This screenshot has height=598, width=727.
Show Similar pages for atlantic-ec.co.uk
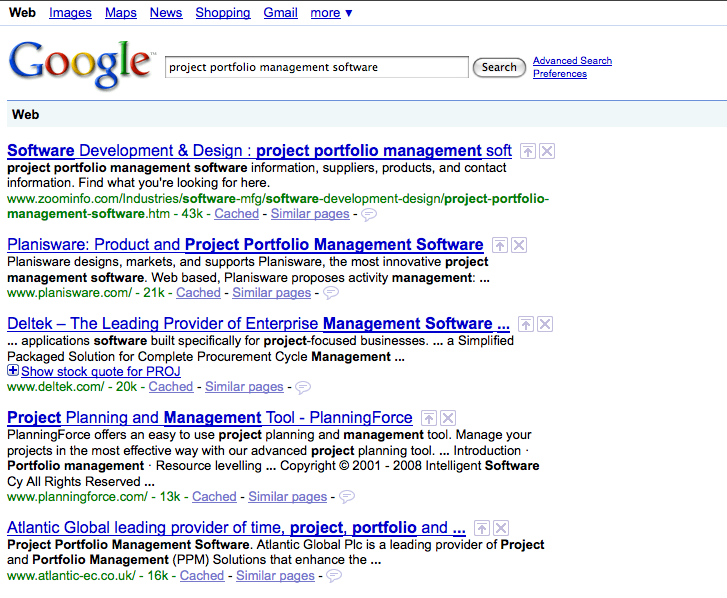click(x=275, y=576)
